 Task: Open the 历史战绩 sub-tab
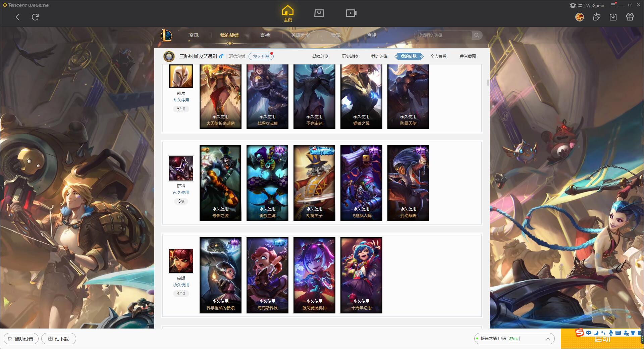click(x=350, y=56)
